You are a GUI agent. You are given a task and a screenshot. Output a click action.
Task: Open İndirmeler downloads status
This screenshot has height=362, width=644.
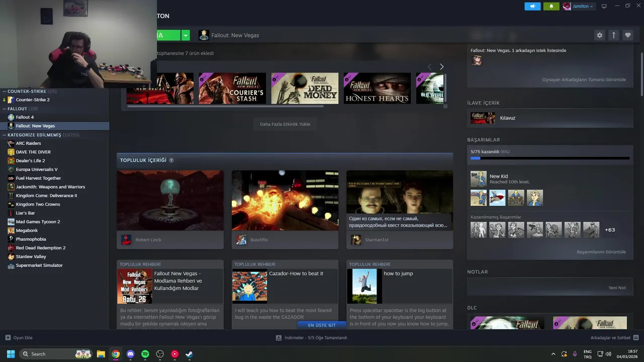312,338
